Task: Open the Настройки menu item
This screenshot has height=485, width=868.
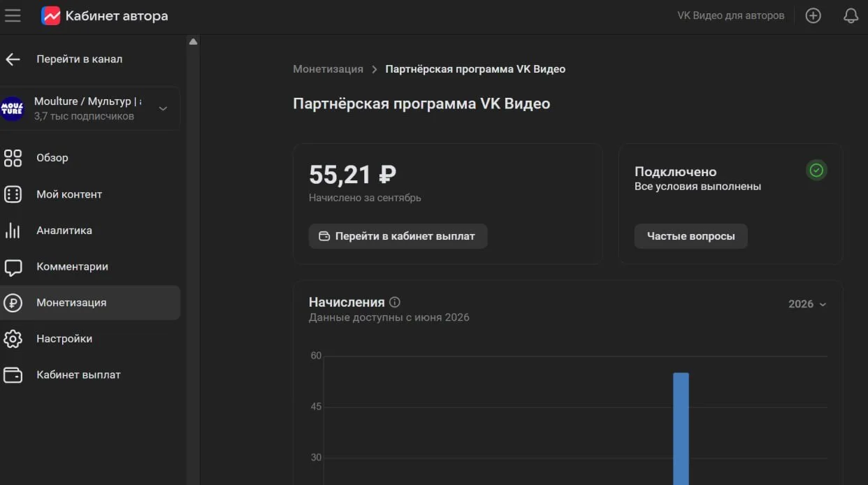Action: pyautogui.click(x=90, y=339)
